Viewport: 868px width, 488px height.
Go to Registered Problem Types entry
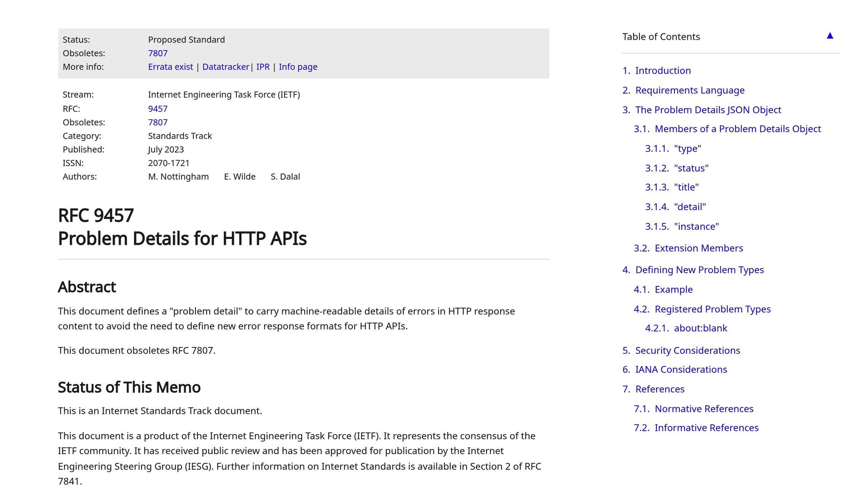[x=712, y=309]
